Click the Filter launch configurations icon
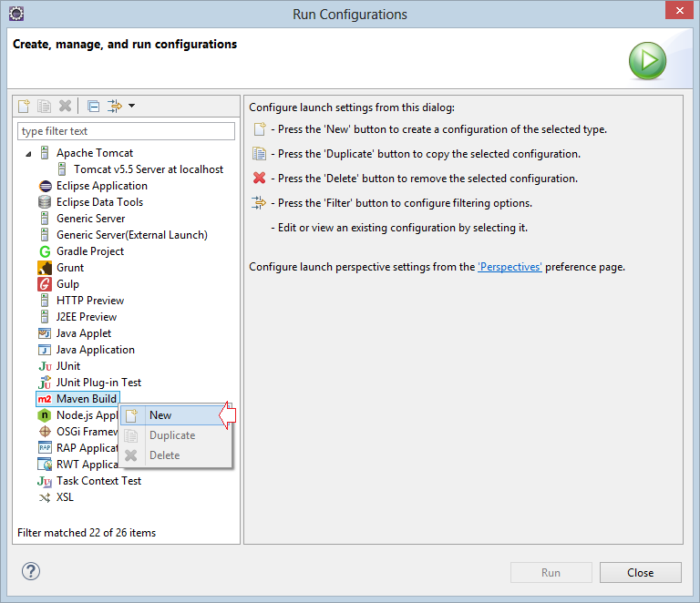 [115, 107]
